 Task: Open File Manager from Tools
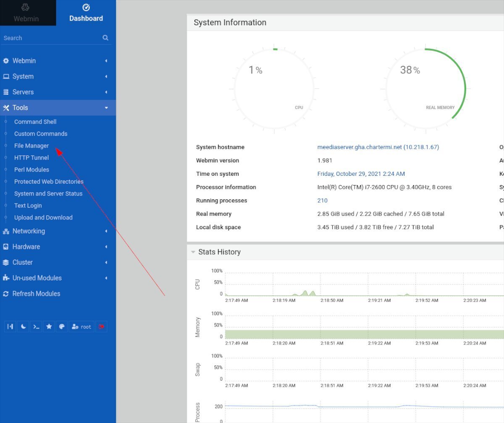pos(31,146)
